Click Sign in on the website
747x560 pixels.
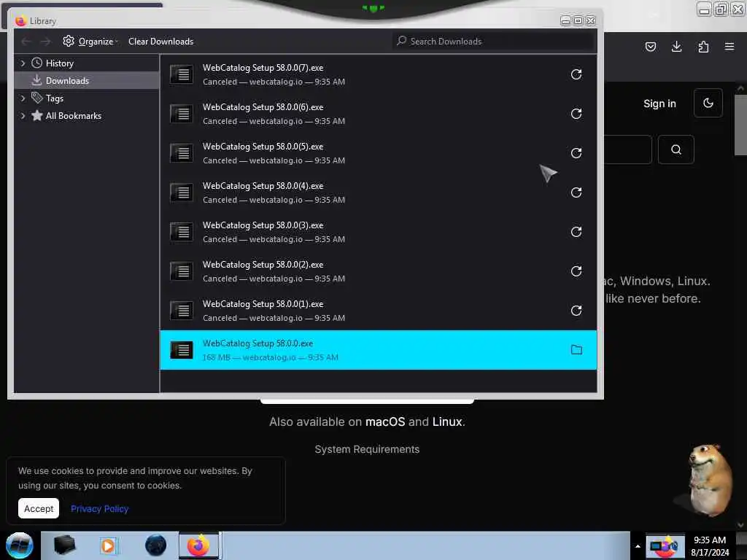(x=659, y=104)
